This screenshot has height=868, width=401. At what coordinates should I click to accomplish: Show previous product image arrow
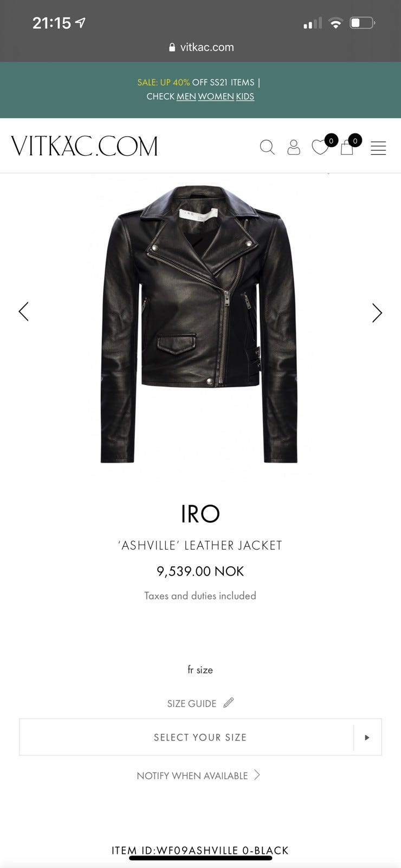coord(23,311)
